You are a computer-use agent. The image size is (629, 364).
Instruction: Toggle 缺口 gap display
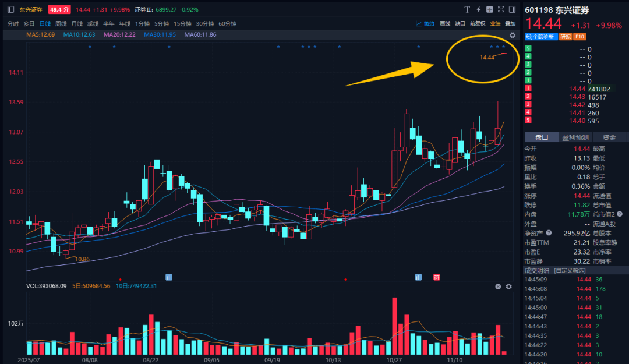pos(460,24)
